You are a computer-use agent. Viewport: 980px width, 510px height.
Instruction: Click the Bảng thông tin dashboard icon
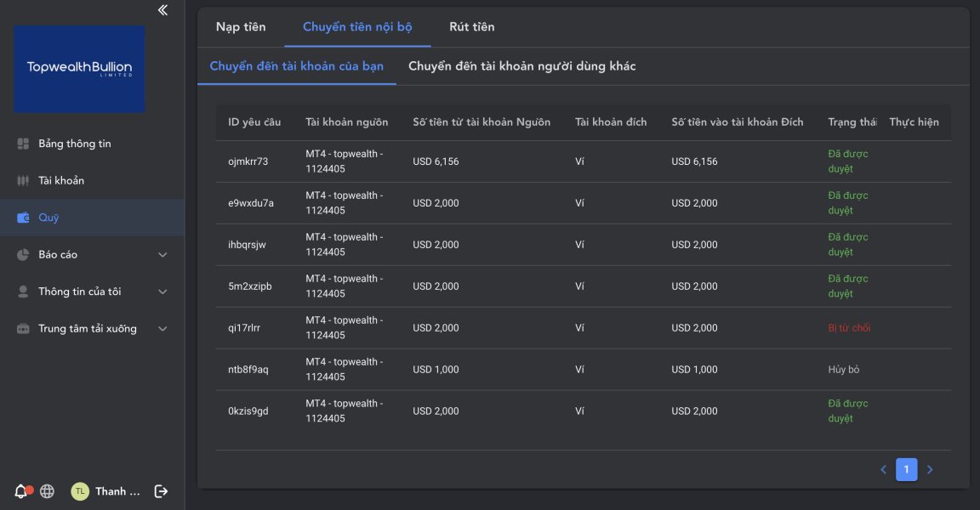pyautogui.click(x=23, y=144)
